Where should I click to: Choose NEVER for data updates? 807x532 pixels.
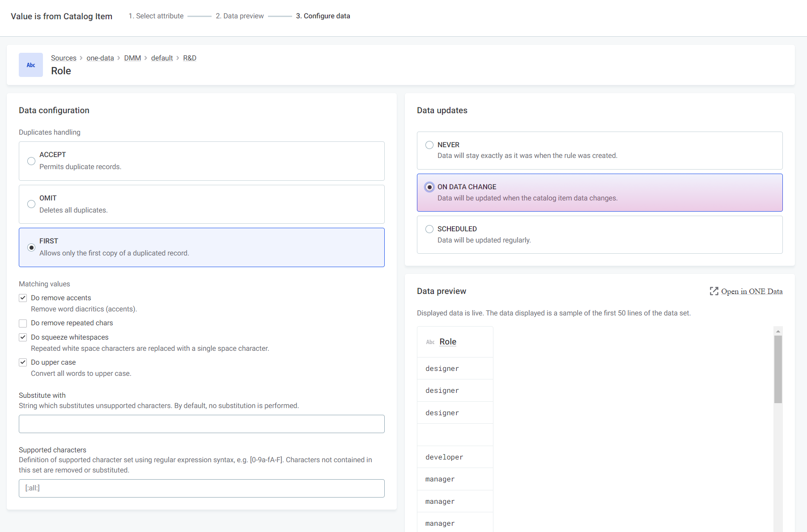429,145
